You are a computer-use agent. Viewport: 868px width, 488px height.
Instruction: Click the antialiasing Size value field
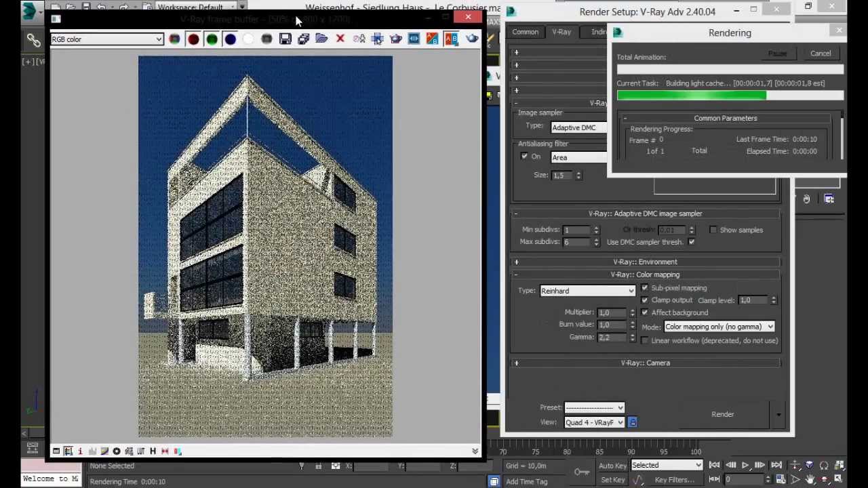click(x=562, y=176)
